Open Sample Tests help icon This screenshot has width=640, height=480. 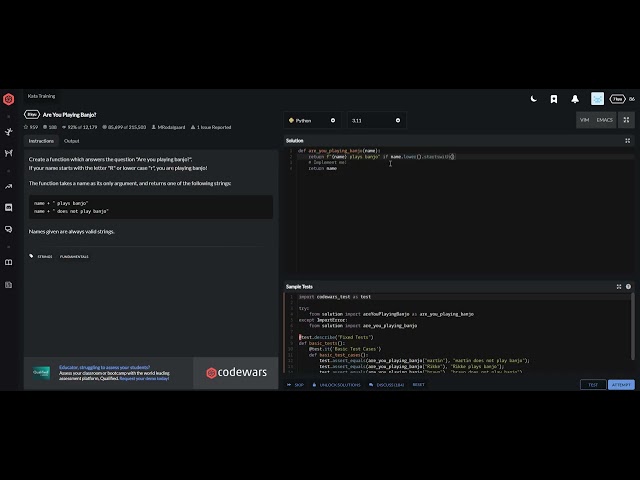628,287
